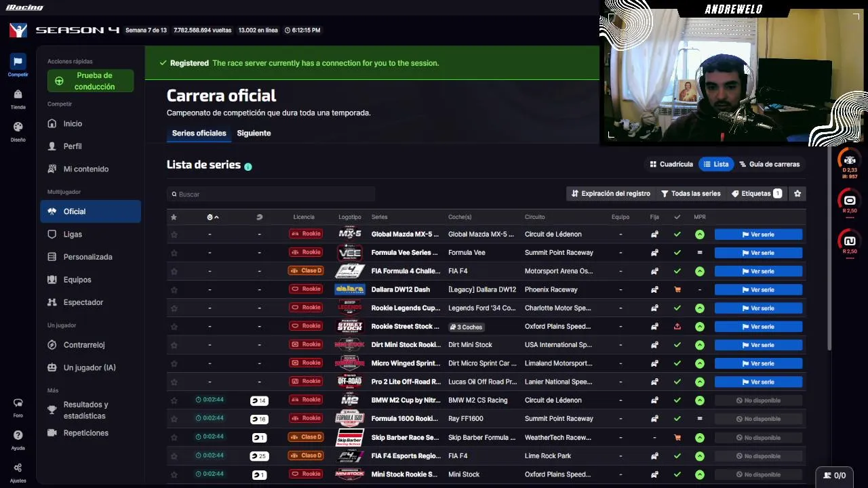The image size is (868, 488).
Task: Click the MPR green arrow in Global Mazda row
Action: click(x=699, y=235)
